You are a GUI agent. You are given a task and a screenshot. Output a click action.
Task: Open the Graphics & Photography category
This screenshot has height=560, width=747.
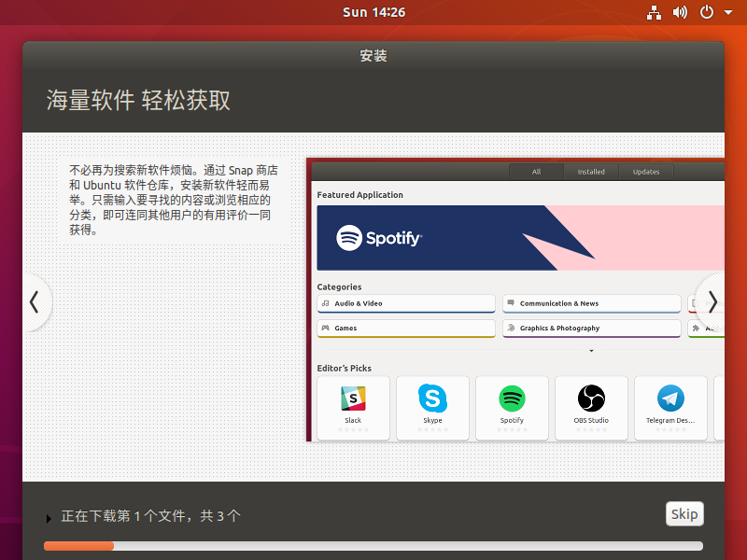pos(592,329)
